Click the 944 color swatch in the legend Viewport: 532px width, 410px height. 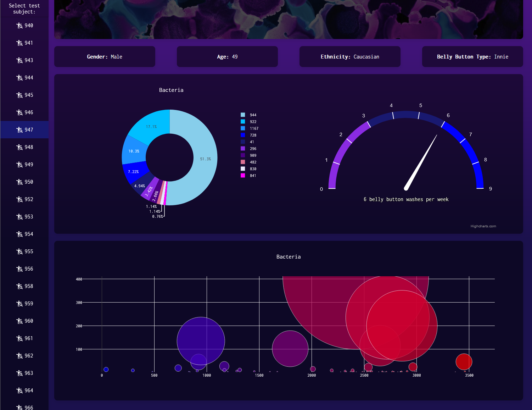click(x=242, y=115)
